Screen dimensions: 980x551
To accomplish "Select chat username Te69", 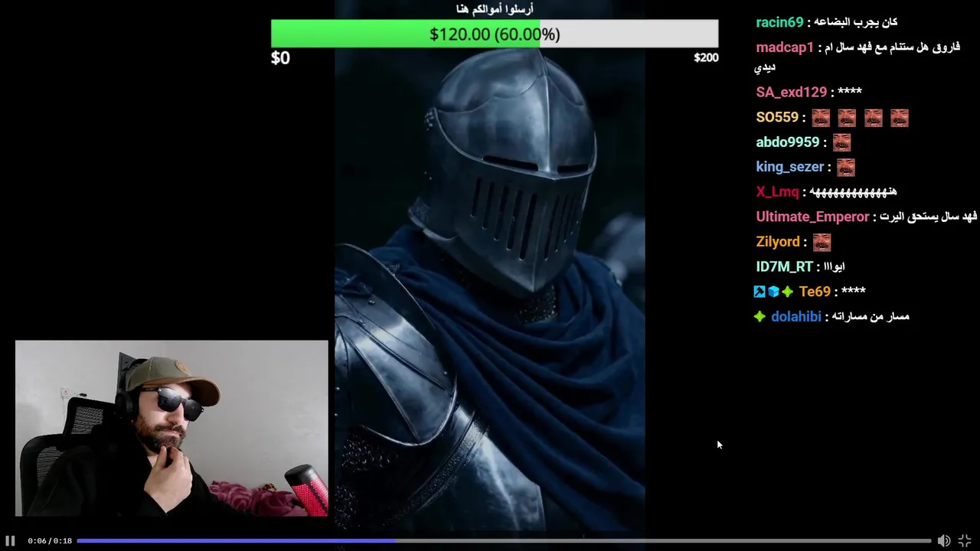I will [x=815, y=292].
